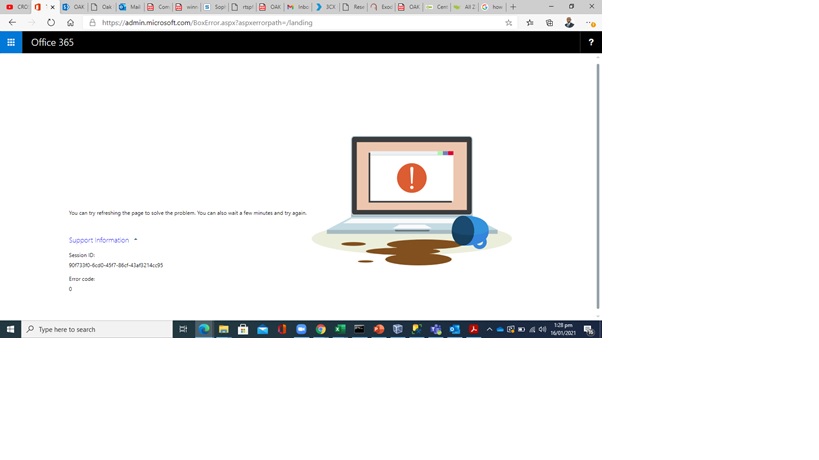The width and height of the screenshot is (819, 460).
Task: Refresh the current browser page
Action: (x=51, y=22)
